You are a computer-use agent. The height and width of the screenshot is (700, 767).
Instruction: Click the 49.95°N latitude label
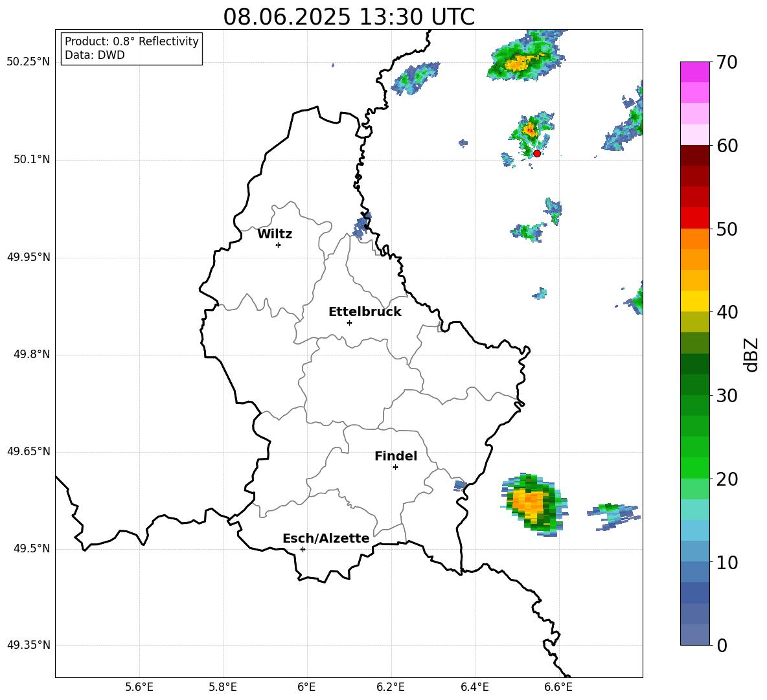[29, 257]
